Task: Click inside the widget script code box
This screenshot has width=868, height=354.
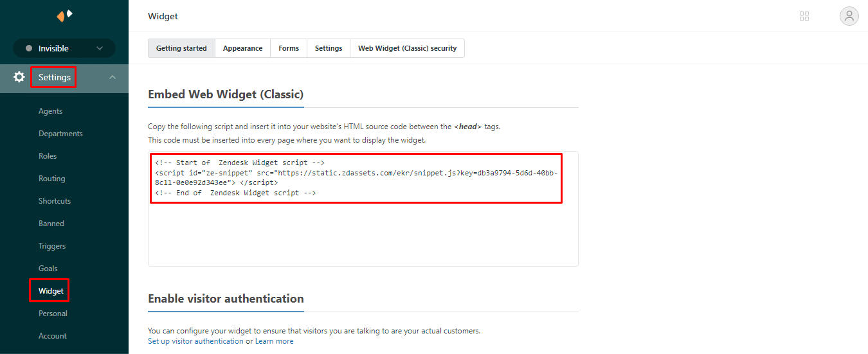Action: [x=363, y=231]
